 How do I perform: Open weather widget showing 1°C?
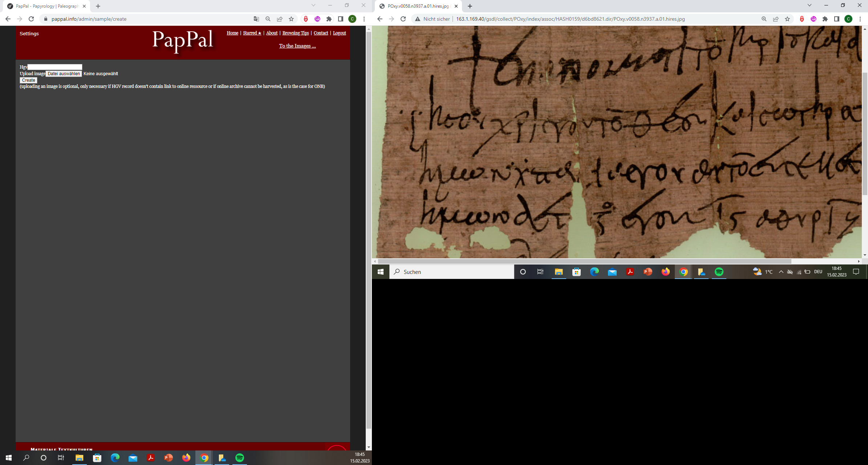coord(763,272)
